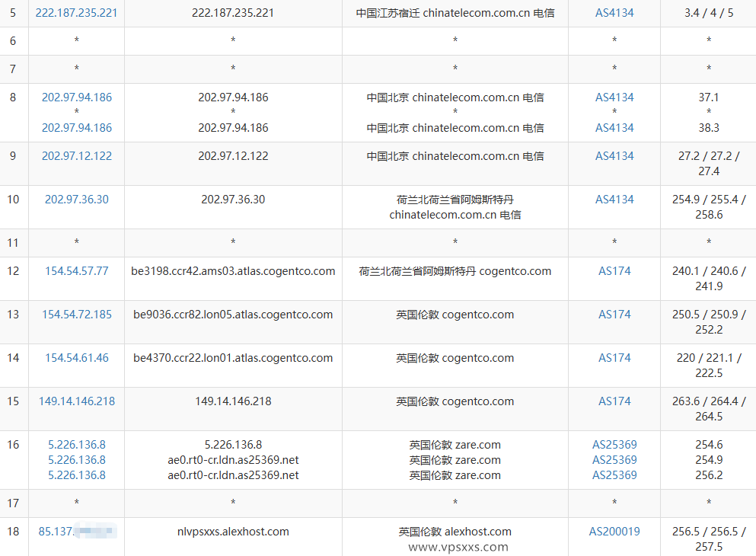Select hostname nlvpsxxs.alexhost.com
The height and width of the screenshot is (556, 756).
(233, 532)
